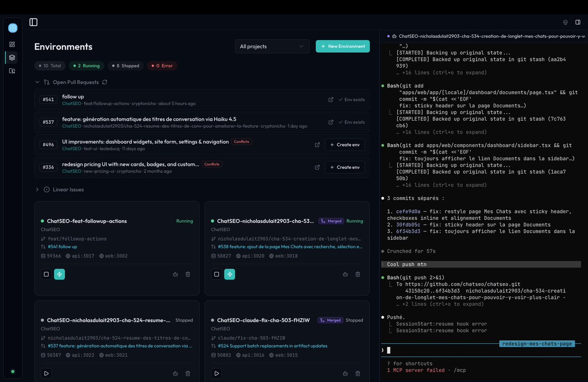Select the Environments layers icon in sidebar
The image size is (588, 382).
tap(12, 57)
